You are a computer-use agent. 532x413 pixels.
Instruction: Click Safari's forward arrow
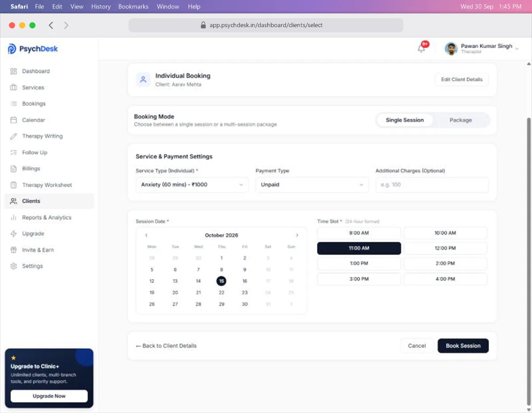pyautogui.click(x=66, y=25)
